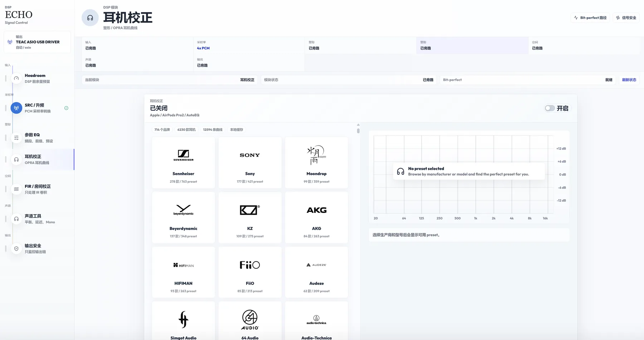This screenshot has width=644, height=340.
Task: Click the Apple / AirPods Pro2 / AutoEQ text
Action: coord(175,115)
